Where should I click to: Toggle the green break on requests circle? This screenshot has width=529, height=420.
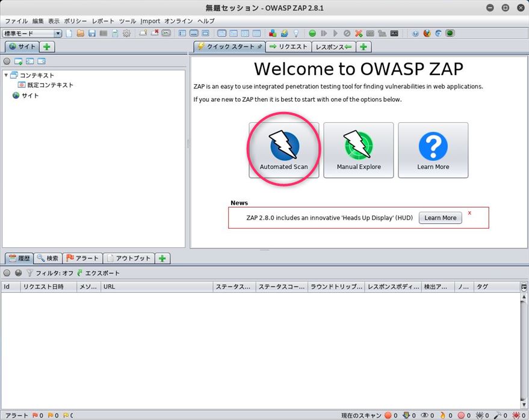312,34
